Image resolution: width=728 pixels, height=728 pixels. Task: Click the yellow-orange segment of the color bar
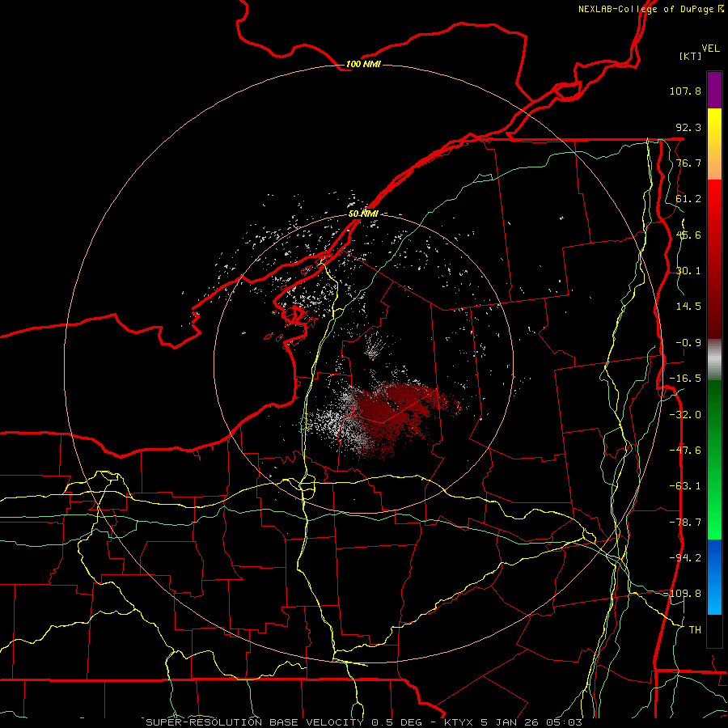pos(714,144)
